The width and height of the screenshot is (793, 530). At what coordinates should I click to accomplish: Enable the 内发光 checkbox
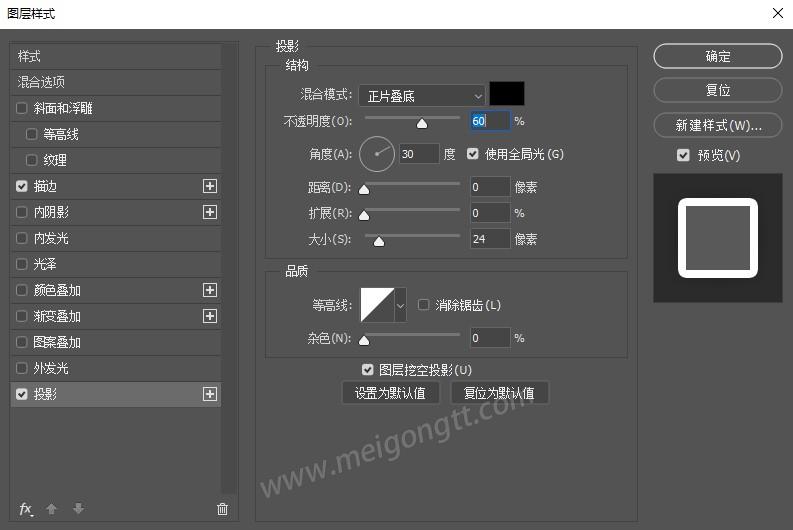21,238
